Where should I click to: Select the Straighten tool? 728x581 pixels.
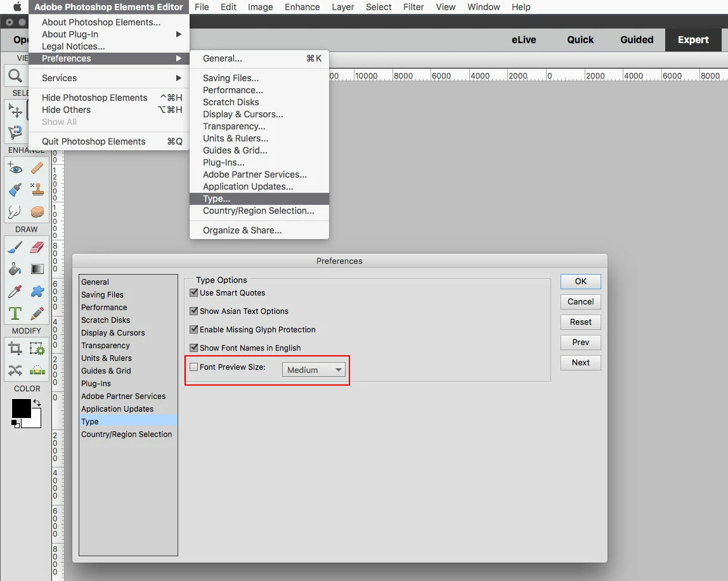37,370
